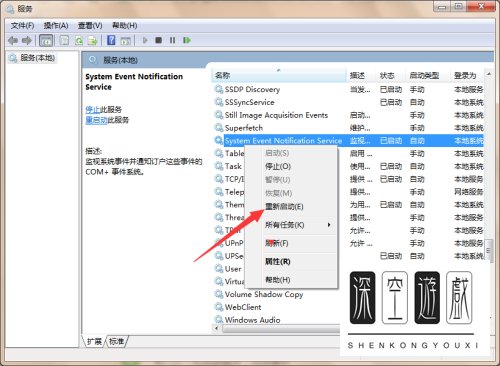Select the SSSyncService row
Screen dimensions: 500x366
click(x=349, y=102)
